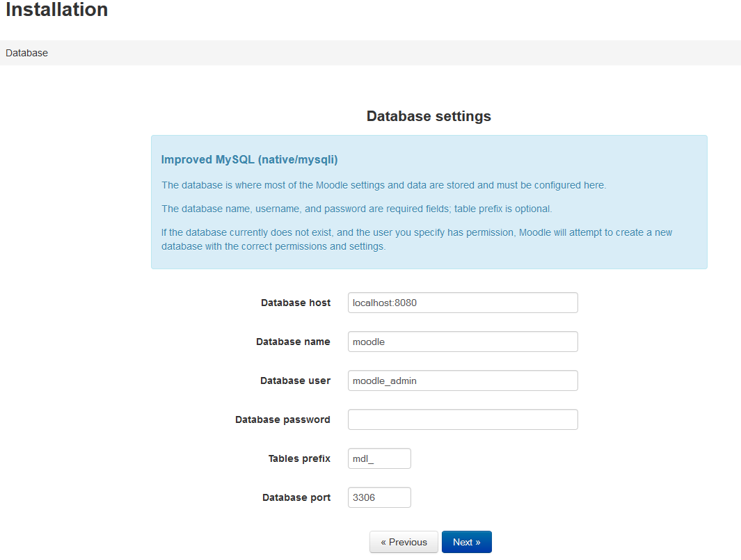Image resolution: width=741 pixels, height=560 pixels.
Task: Click the Tables prefix label
Action: (299, 458)
